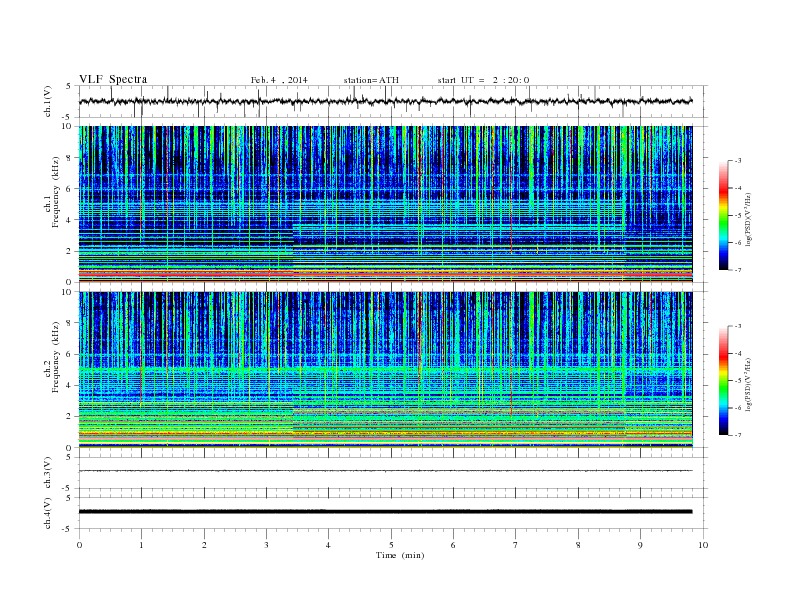This screenshot has width=792, height=612.
Task: Click time axis tick label "1"
Action: point(141,545)
